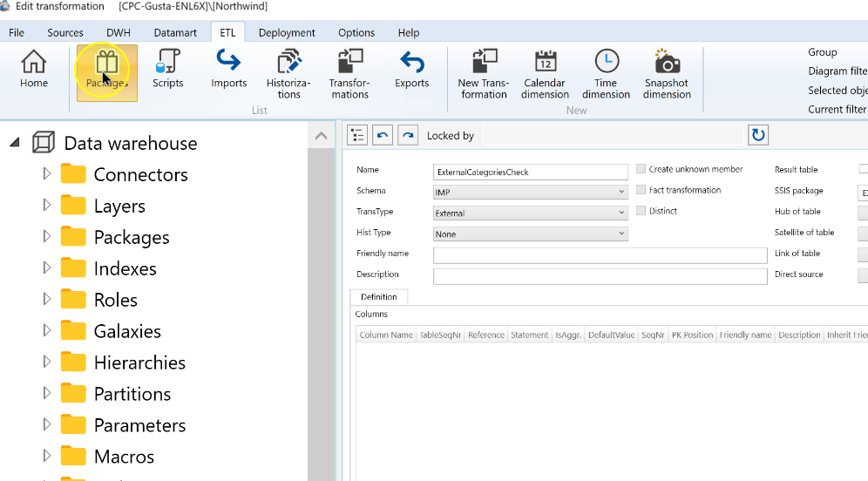Create a Time dimension
The height and width of the screenshot is (481, 868).
[607, 73]
